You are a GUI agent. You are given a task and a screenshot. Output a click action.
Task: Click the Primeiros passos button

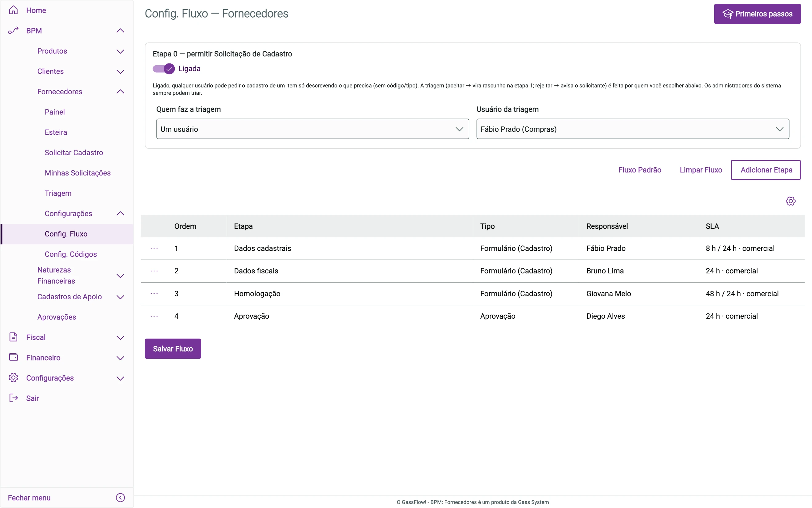(x=757, y=14)
